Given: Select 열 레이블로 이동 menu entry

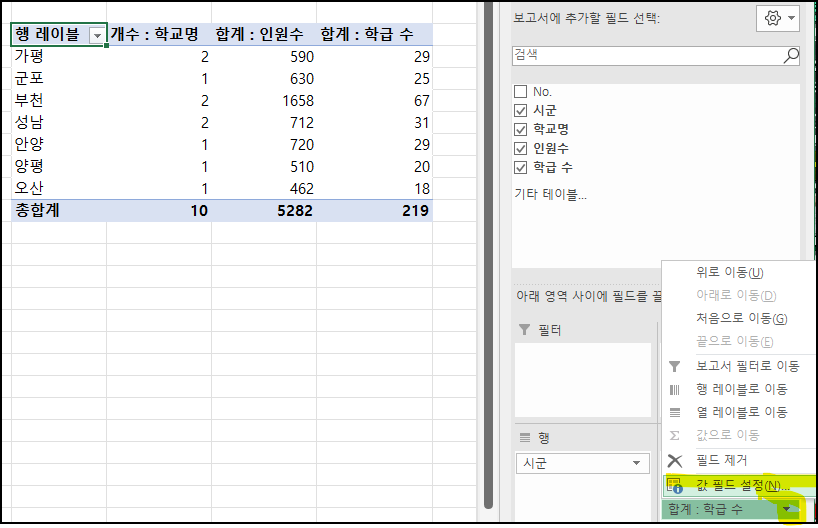Looking at the screenshot, I should [x=741, y=412].
